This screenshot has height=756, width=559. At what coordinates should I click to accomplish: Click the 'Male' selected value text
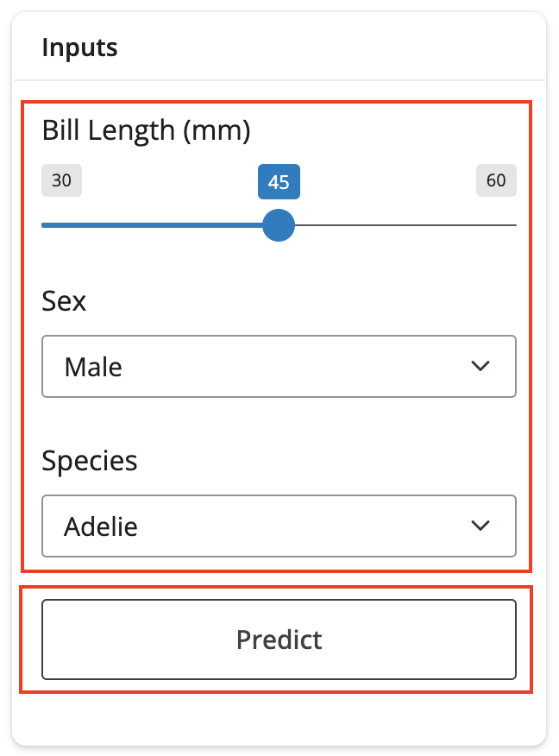pos(93,367)
